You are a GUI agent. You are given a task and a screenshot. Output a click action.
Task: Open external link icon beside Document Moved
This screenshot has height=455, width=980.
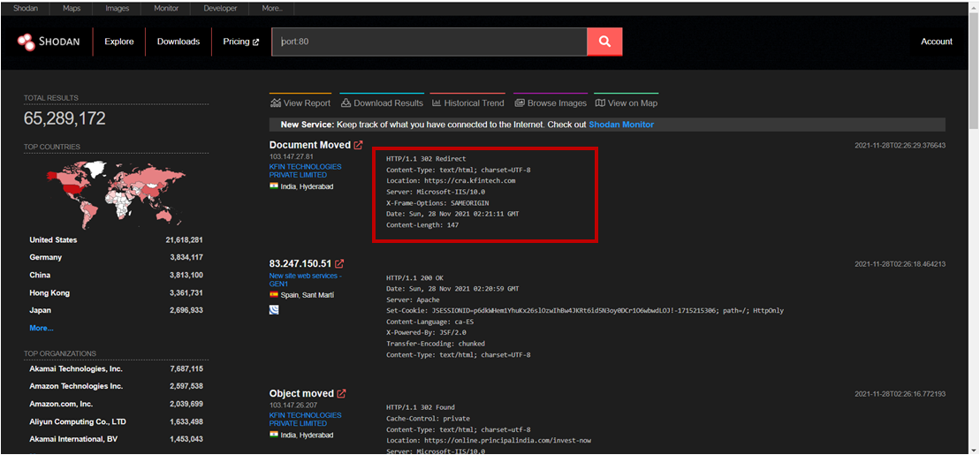(358, 145)
